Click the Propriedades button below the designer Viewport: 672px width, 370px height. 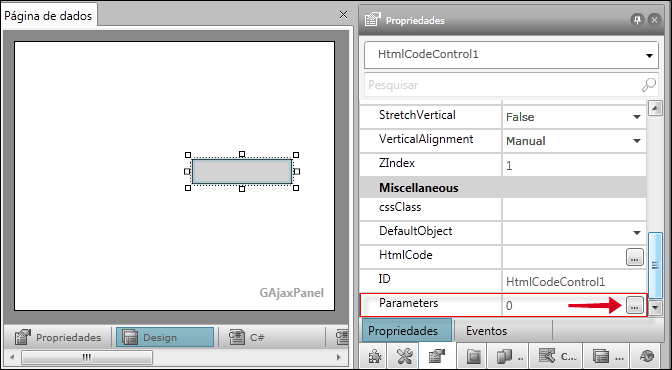click(58, 337)
